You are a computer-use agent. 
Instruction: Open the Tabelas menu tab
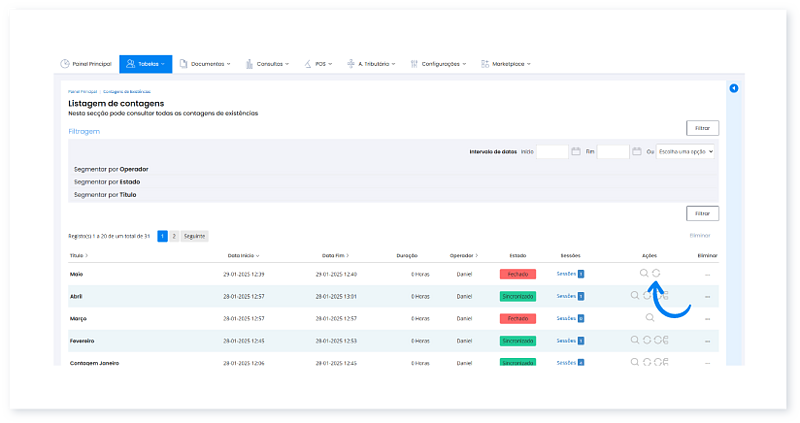(x=145, y=64)
